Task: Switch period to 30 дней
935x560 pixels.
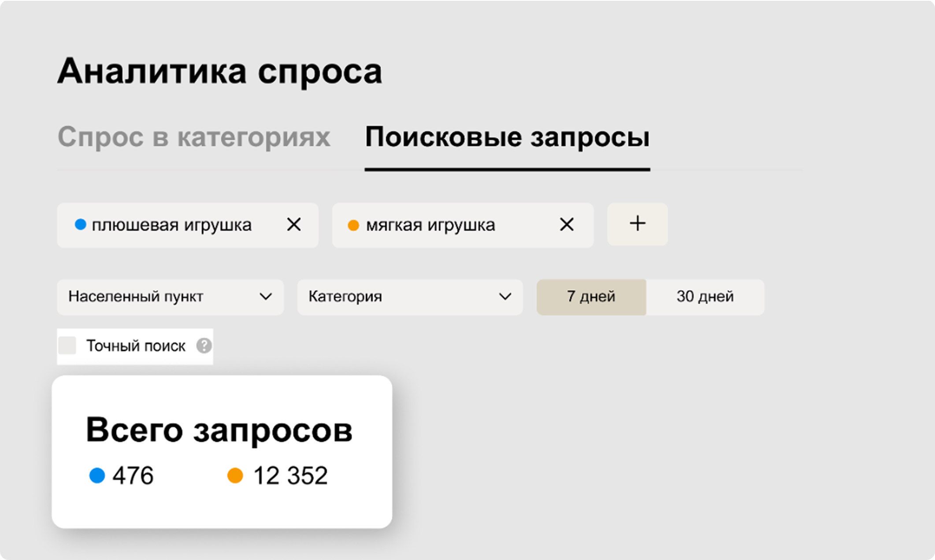Action: coord(705,297)
